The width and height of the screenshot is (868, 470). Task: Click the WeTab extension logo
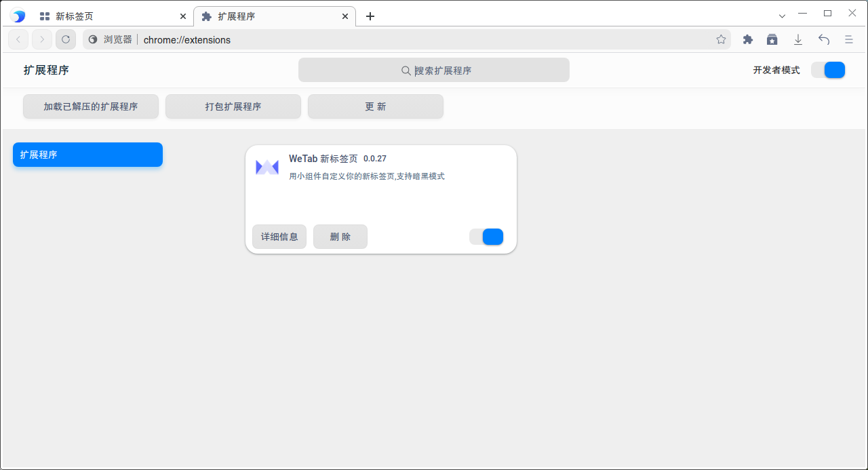267,166
